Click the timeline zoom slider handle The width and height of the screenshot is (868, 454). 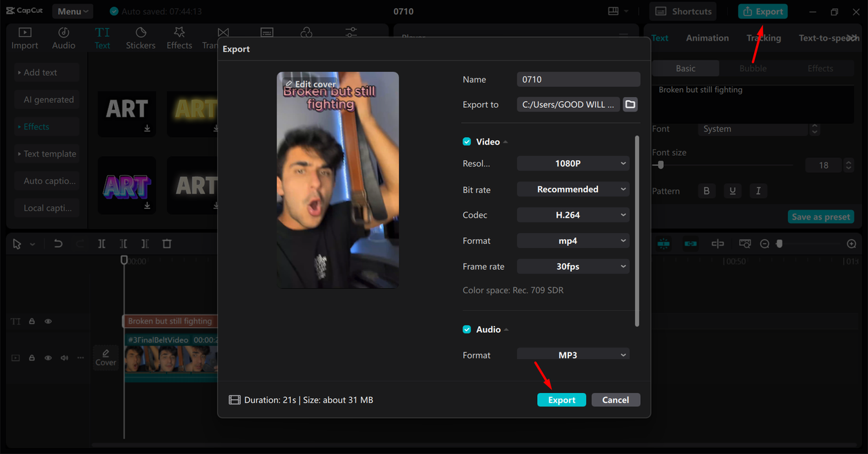point(779,244)
